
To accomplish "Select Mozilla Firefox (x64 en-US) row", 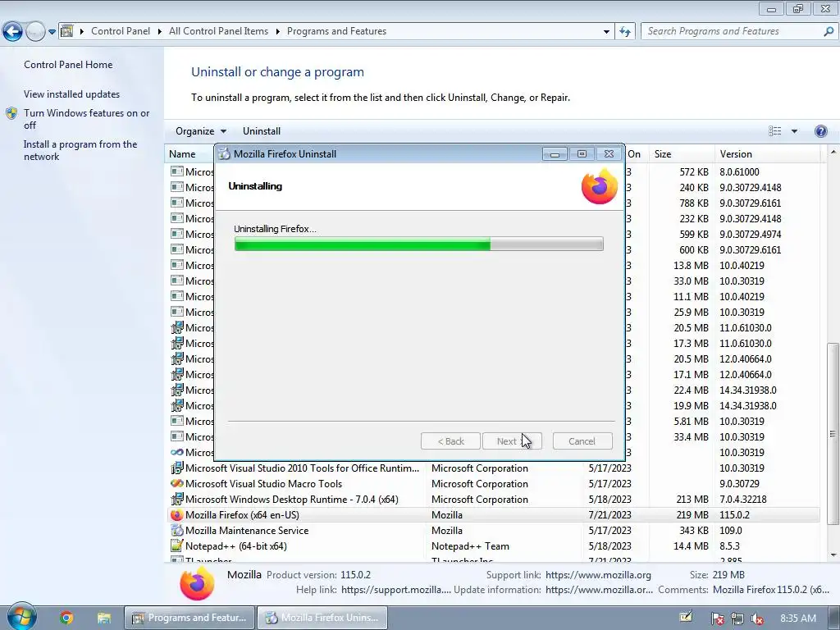I will tap(493, 515).
